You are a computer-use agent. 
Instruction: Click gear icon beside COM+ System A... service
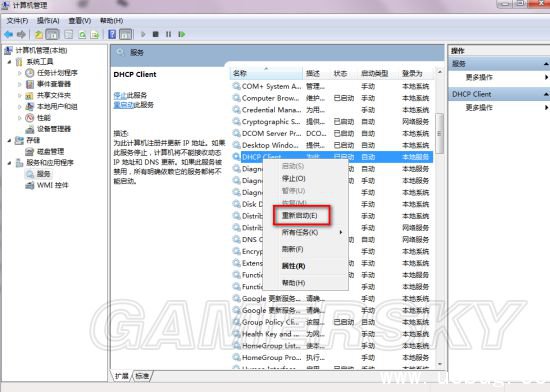coord(237,86)
